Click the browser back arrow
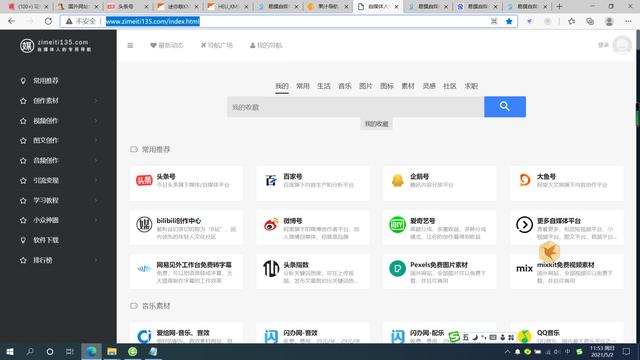The height and width of the screenshot is (360, 640). click(x=11, y=21)
